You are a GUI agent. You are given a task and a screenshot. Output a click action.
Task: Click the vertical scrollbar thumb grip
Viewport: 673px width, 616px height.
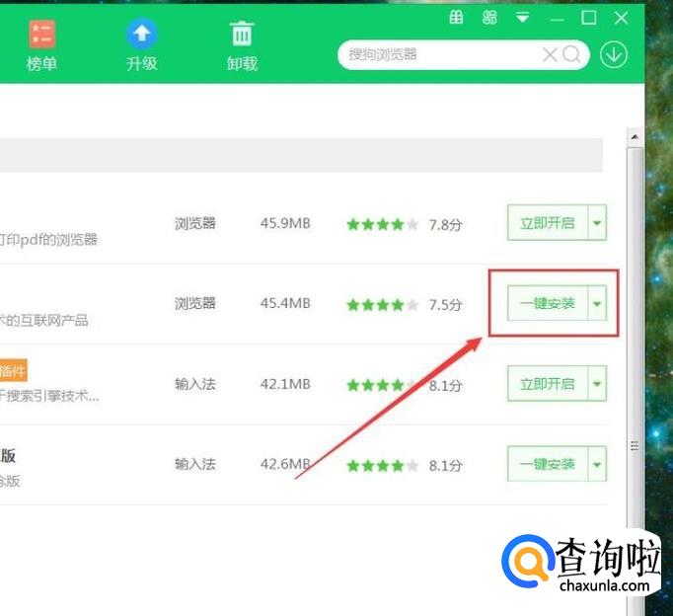click(x=635, y=446)
